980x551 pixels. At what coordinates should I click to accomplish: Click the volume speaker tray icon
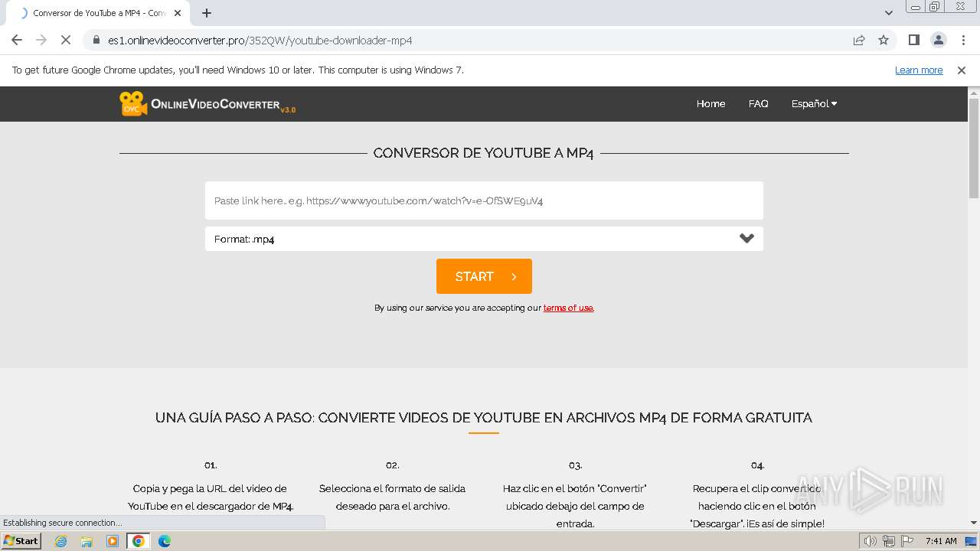(x=870, y=541)
